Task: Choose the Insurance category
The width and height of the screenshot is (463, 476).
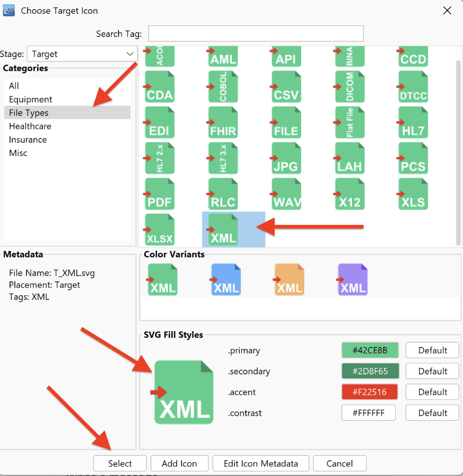Action: click(x=67, y=140)
